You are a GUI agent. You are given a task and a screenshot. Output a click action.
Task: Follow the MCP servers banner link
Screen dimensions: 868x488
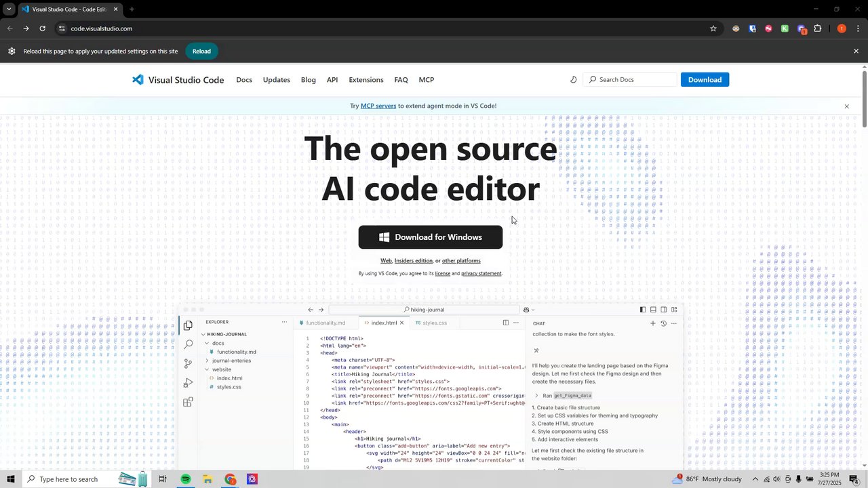(378, 106)
